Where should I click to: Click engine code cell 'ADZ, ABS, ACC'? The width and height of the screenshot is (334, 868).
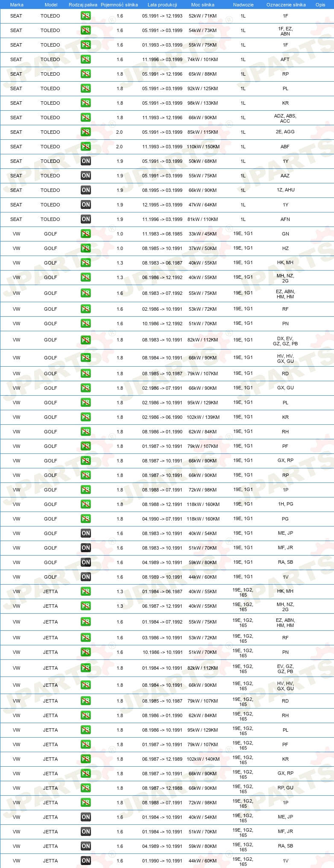pyautogui.click(x=285, y=118)
